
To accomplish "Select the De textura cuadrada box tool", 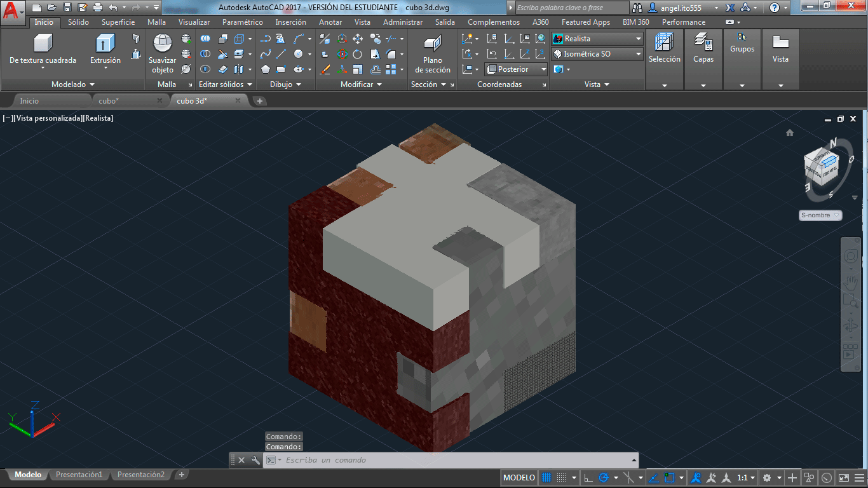I will click(43, 50).
